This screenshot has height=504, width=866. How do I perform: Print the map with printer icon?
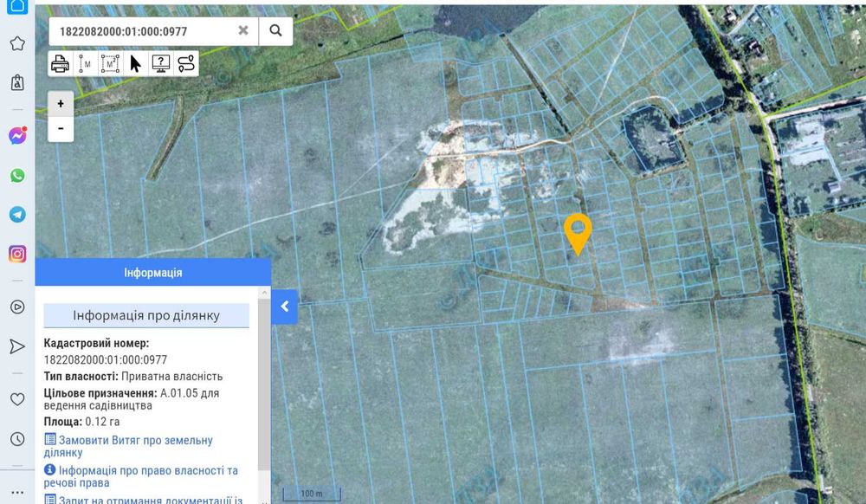(61, 64)
